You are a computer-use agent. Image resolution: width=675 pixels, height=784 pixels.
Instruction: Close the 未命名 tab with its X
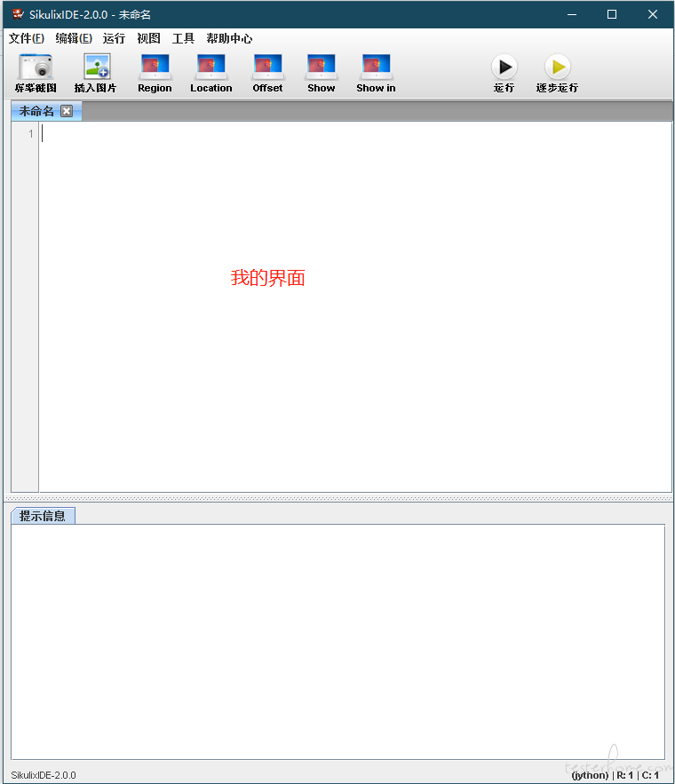pyautogui.click(x=67, y=111)
